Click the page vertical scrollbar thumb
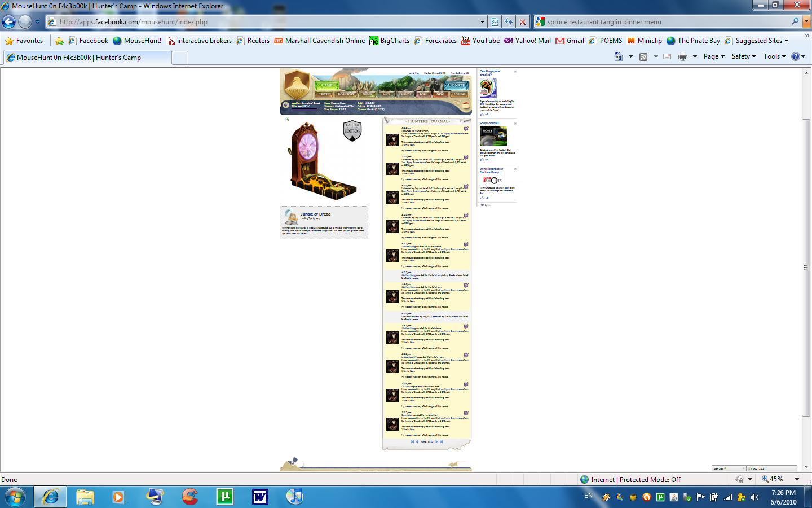Screen dimensions: 812x508 coord(806,268)
